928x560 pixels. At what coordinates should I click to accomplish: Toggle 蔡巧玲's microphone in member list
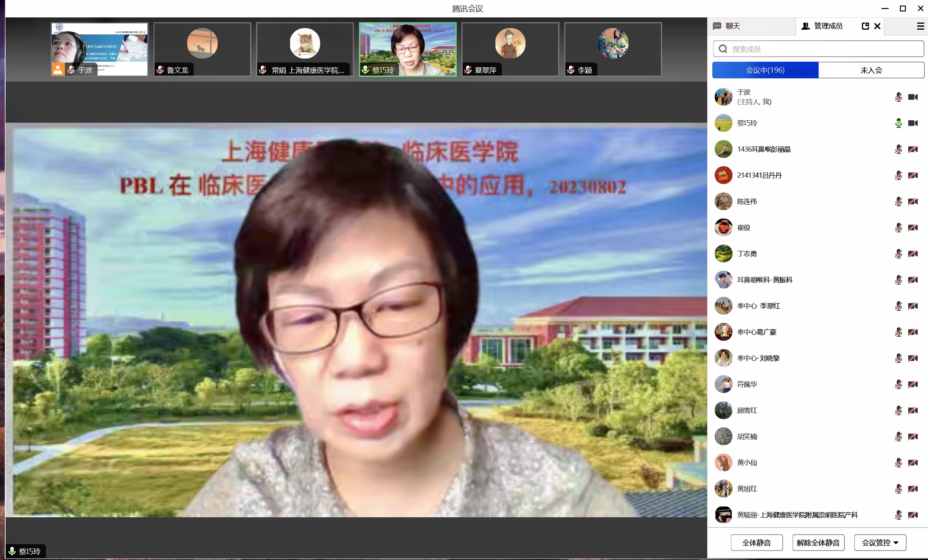(898, 123)
